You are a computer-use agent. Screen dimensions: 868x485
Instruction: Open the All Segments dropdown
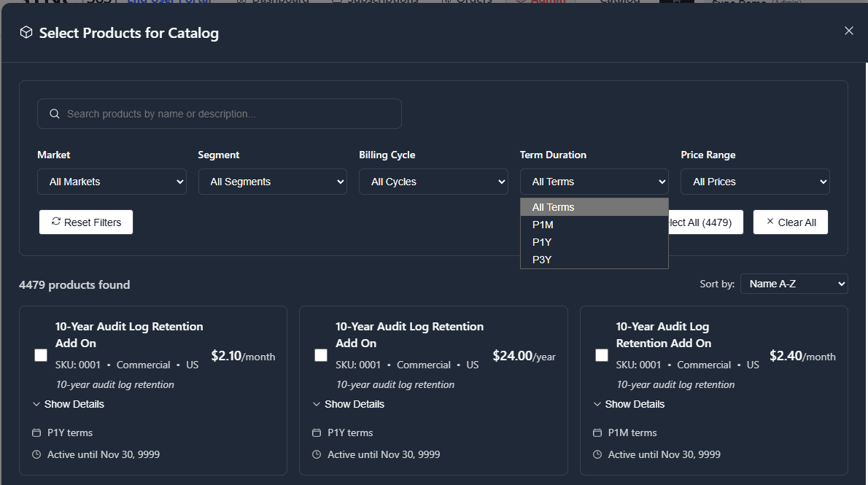pyautogui.click(x=273, y=182)
